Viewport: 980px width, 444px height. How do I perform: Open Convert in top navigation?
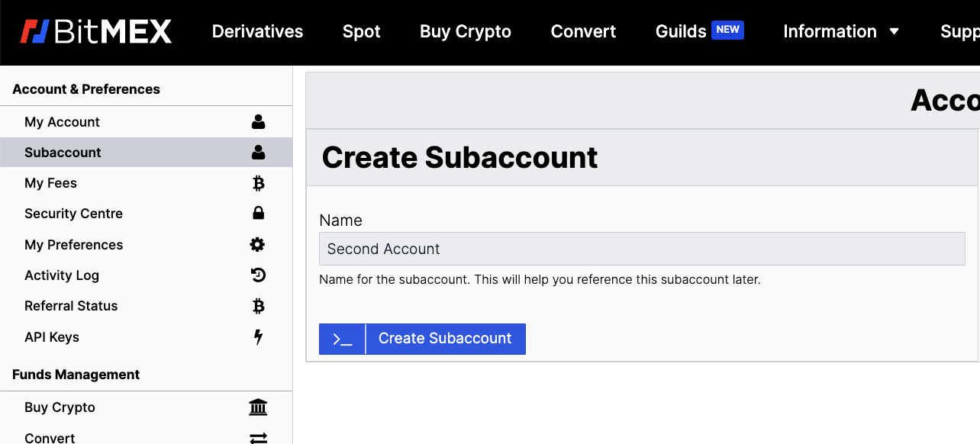pos(583,31)
